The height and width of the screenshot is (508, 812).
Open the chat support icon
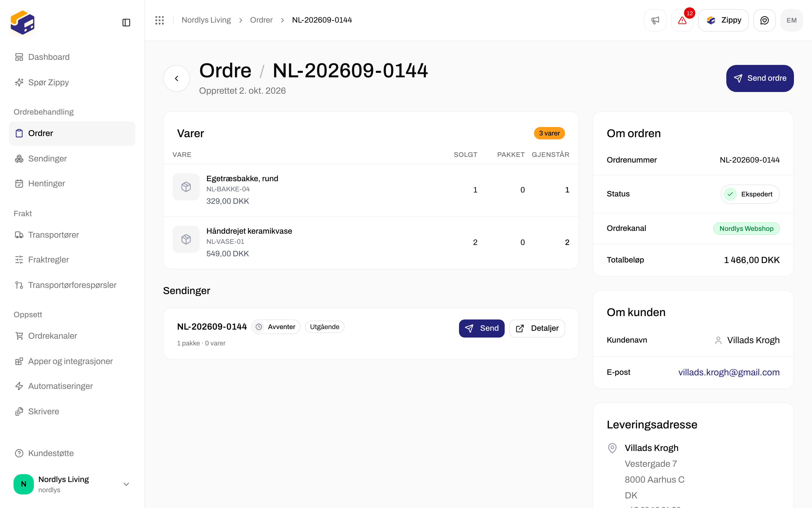point(764,20)
